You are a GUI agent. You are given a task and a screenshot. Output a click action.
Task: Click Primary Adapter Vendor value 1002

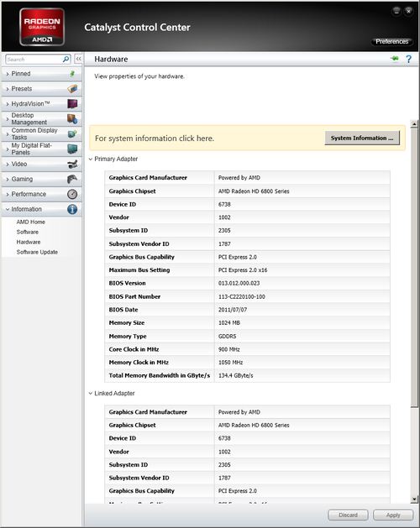[224, 217]
